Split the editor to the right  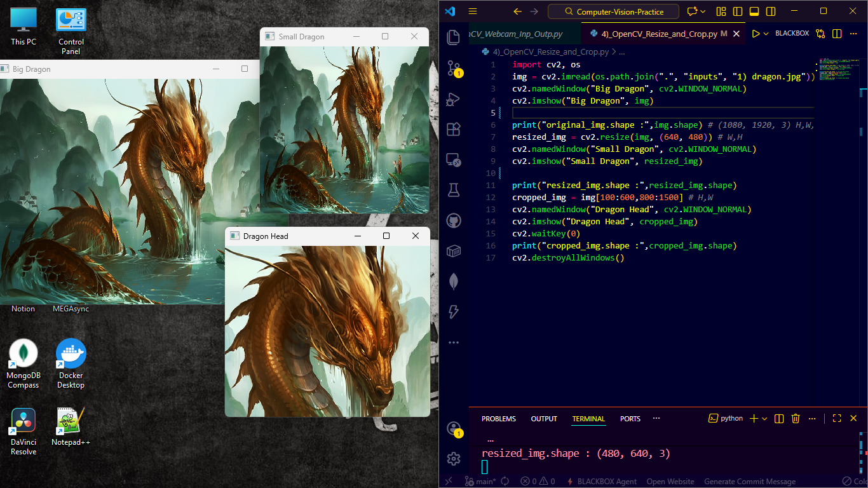pyautogui.click(x=837, y=34)
